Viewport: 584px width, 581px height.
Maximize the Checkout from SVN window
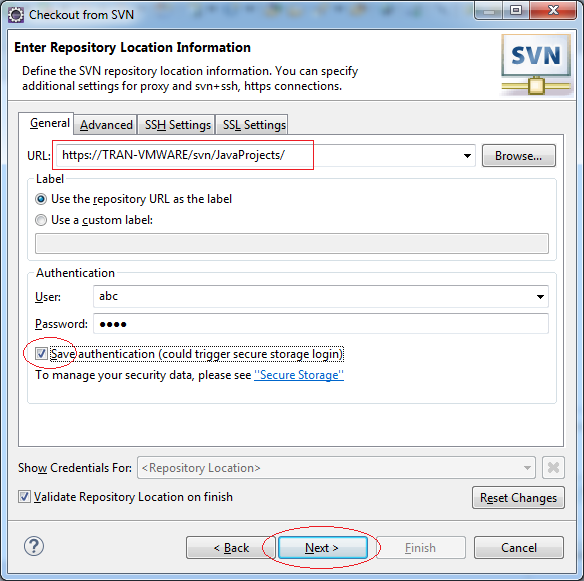click(516, 10)
